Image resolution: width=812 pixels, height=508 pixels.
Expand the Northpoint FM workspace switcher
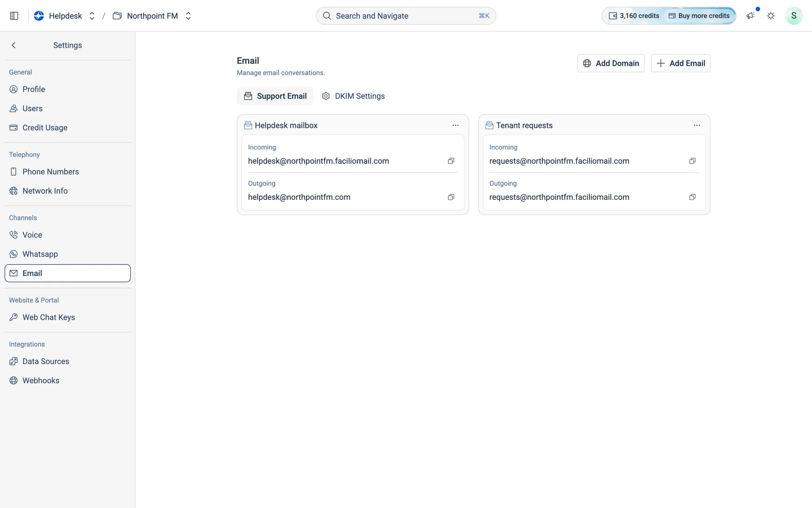tap(188, 16)
